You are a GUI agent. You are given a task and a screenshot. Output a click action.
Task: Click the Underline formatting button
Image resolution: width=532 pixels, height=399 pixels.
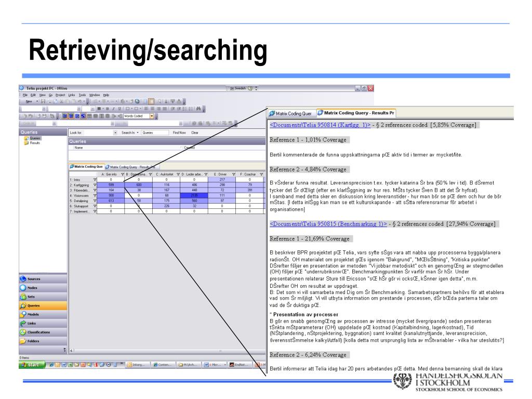(x=119, y=109)
